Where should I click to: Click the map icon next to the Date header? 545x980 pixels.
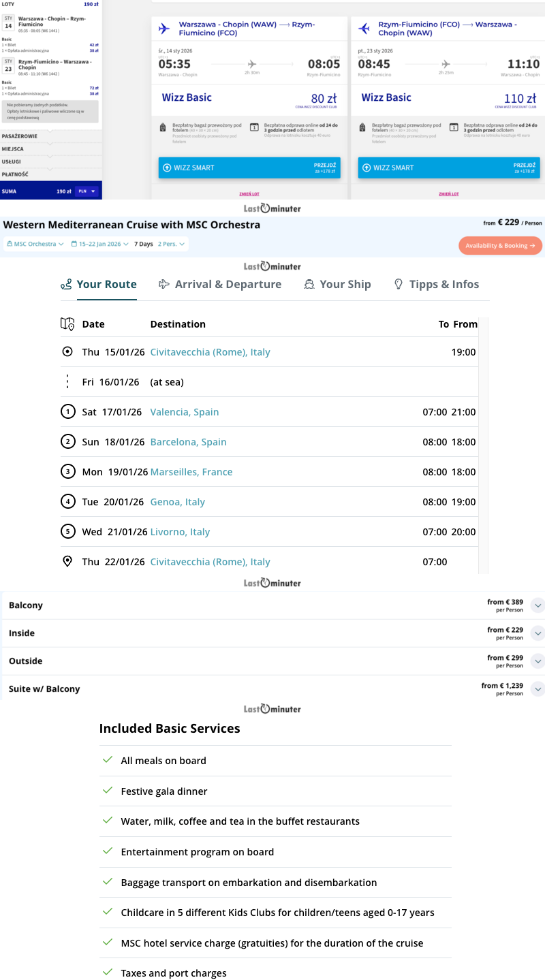pyautogui.click(x=67, y=324)
